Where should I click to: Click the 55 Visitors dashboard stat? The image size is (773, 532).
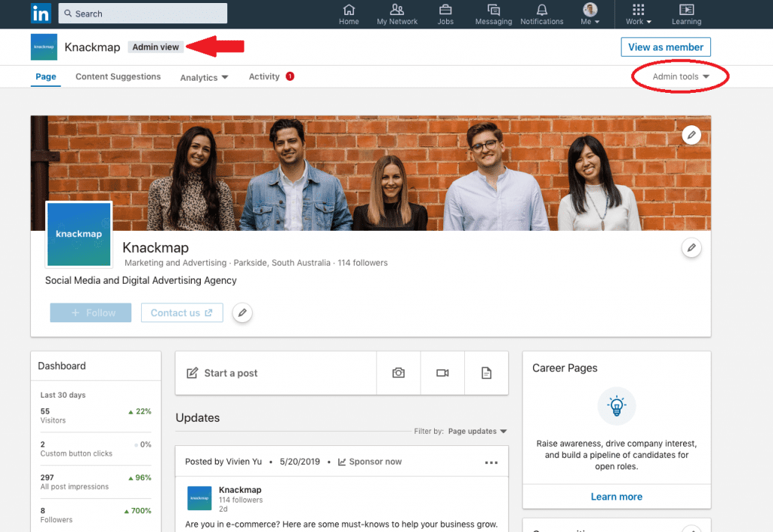tap(96, 415)
